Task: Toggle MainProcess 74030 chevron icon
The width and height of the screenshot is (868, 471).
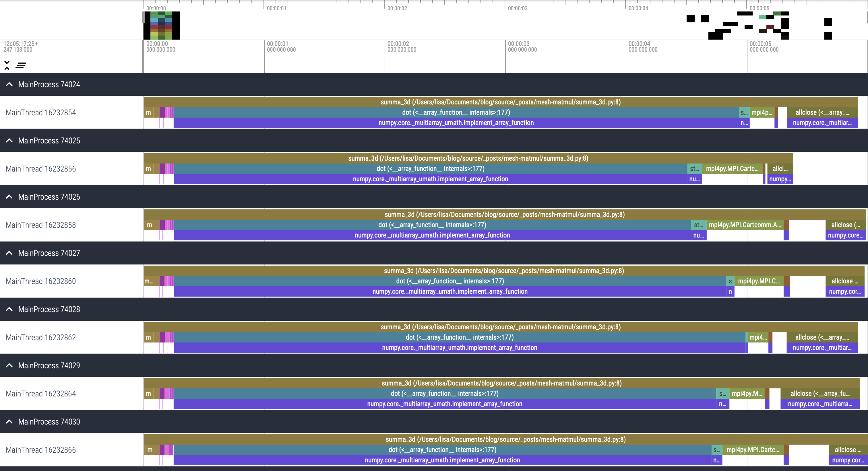Action: (9, 422)
